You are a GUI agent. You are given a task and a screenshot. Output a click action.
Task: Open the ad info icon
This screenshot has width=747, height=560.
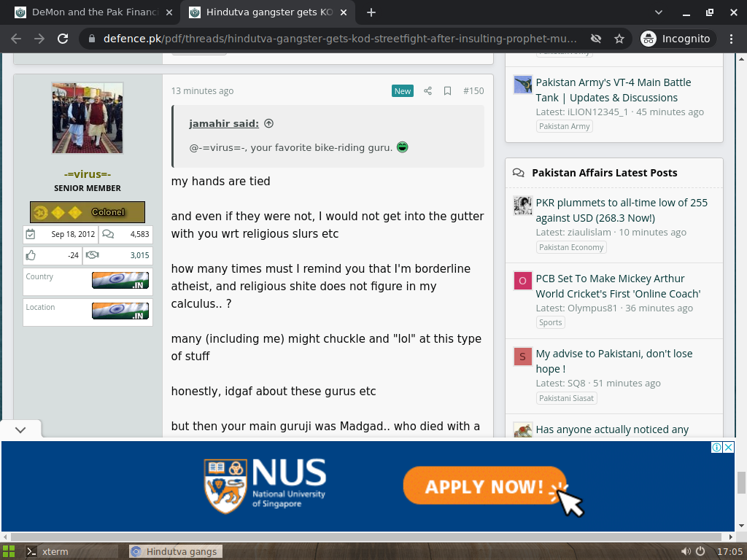pos(716,447)
